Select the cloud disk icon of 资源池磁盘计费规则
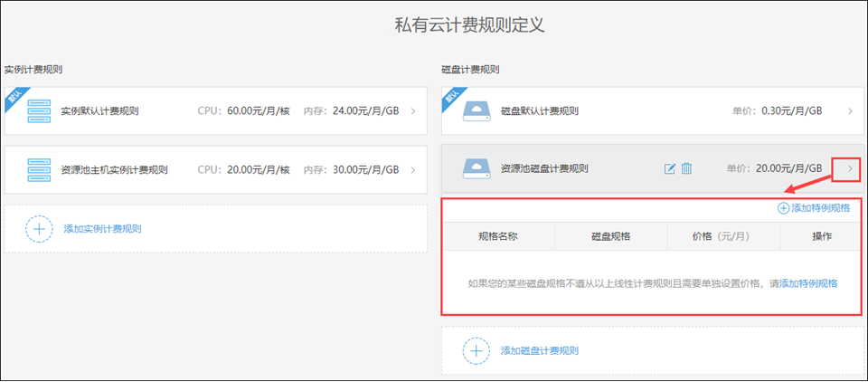 click(476, 168)
